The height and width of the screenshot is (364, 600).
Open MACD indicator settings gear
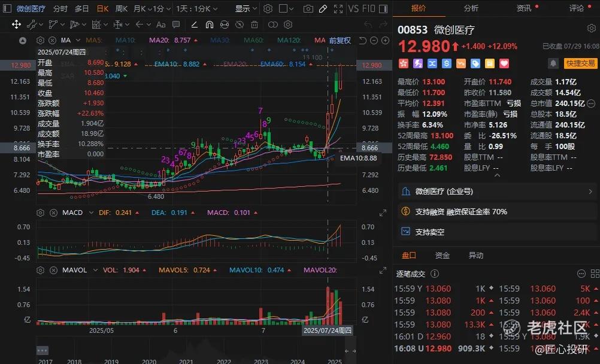tap(40, 213)
